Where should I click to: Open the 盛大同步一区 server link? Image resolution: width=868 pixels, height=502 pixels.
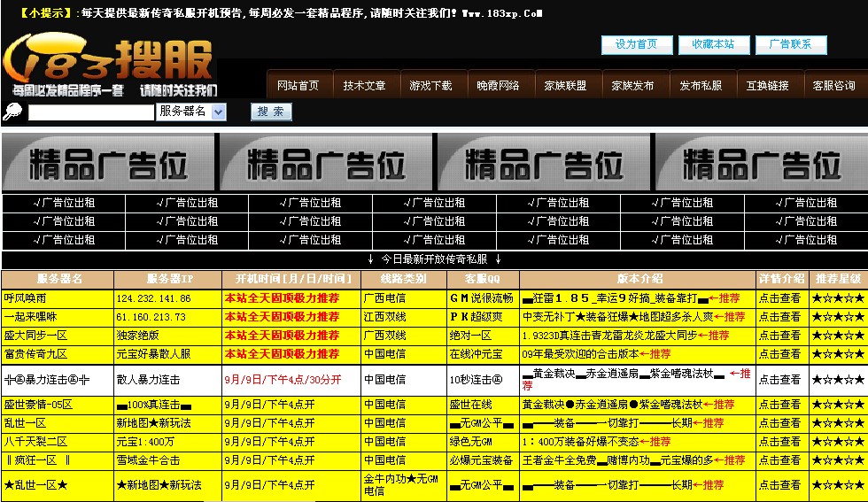click(x=35, y=336)
